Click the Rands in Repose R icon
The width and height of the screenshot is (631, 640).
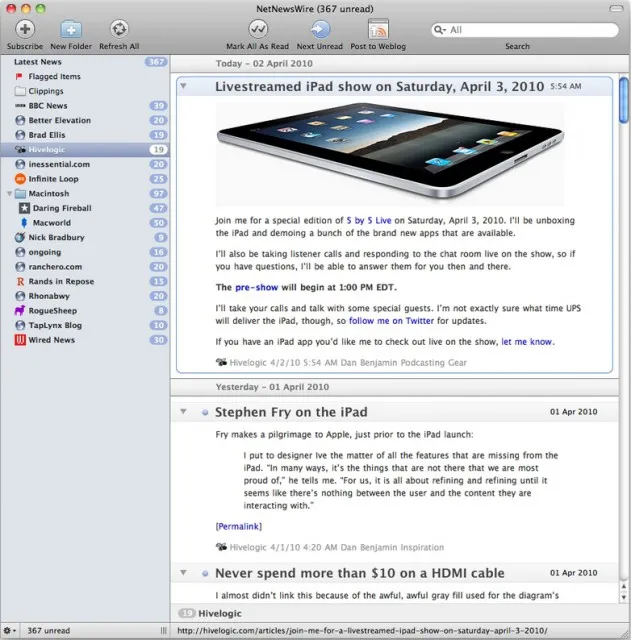20,282
